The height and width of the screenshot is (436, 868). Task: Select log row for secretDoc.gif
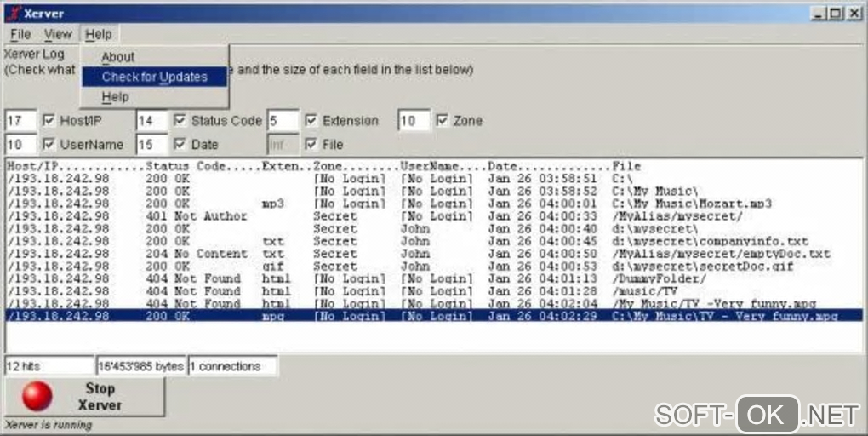point(434,266)
